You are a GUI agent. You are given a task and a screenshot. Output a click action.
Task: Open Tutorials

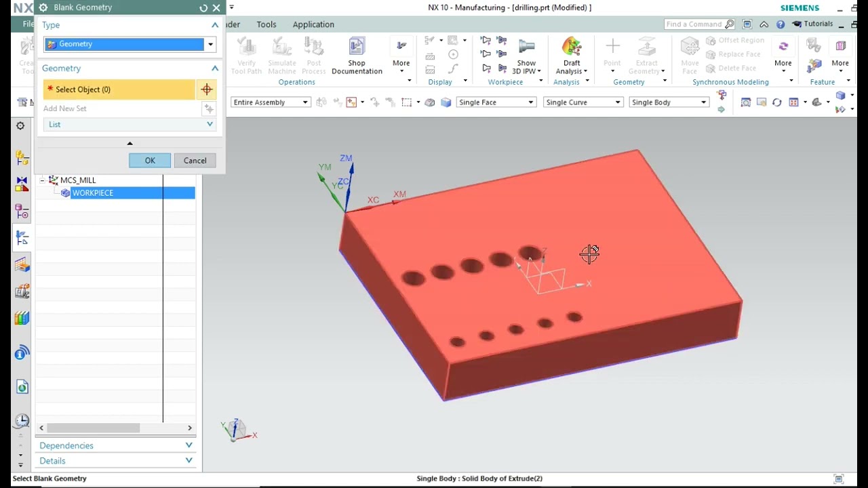[812, 24]
